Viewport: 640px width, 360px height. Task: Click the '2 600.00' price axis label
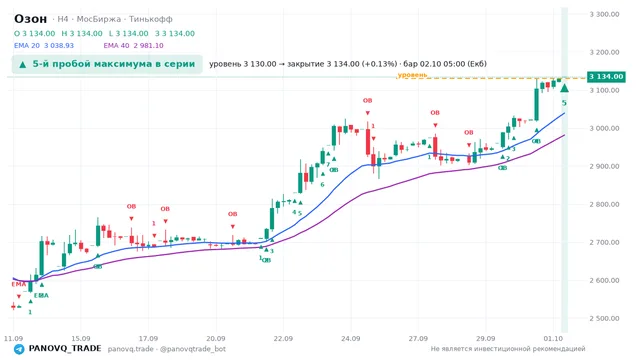[604, 280]
